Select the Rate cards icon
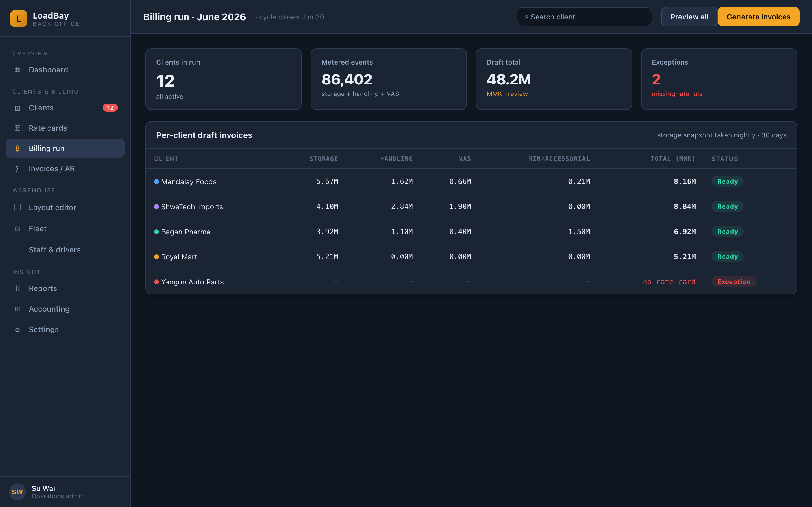This screenshot has height=507, width=812. [x=17, y=128]
